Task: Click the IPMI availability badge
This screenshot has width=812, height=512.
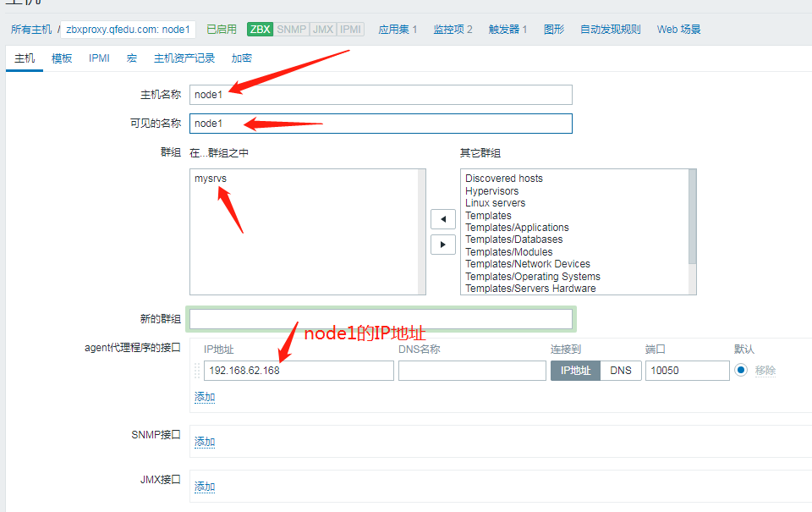Action: coord(350,29)
